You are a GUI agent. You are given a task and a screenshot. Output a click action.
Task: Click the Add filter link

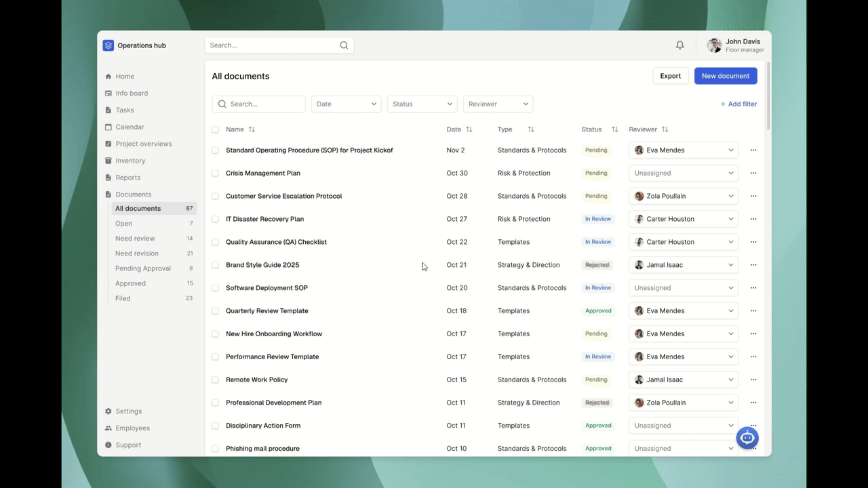[x=738, y=104]
